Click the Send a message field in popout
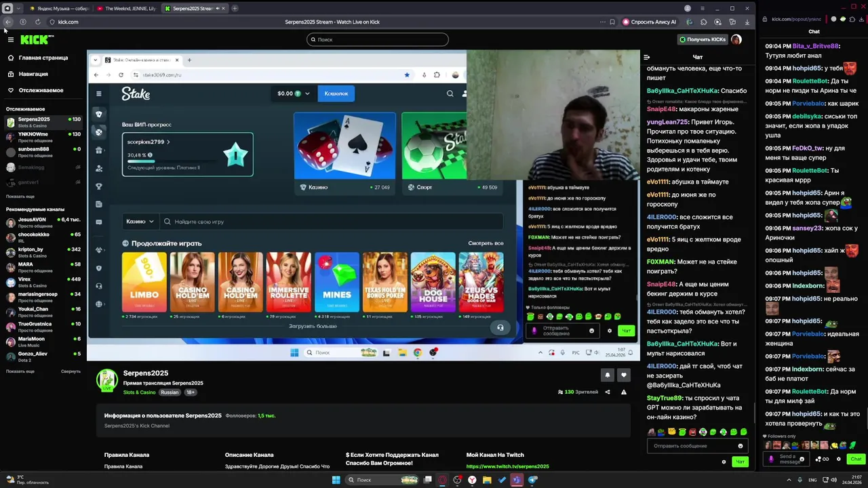868x488 pixels. [x=787, y=459]
